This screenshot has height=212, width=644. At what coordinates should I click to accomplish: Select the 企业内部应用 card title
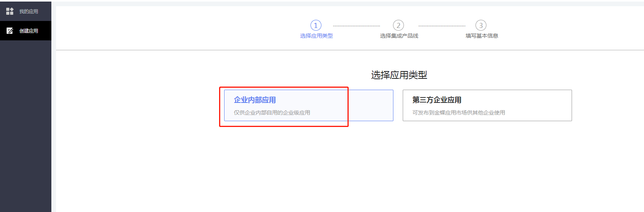[x=255, y=100]
